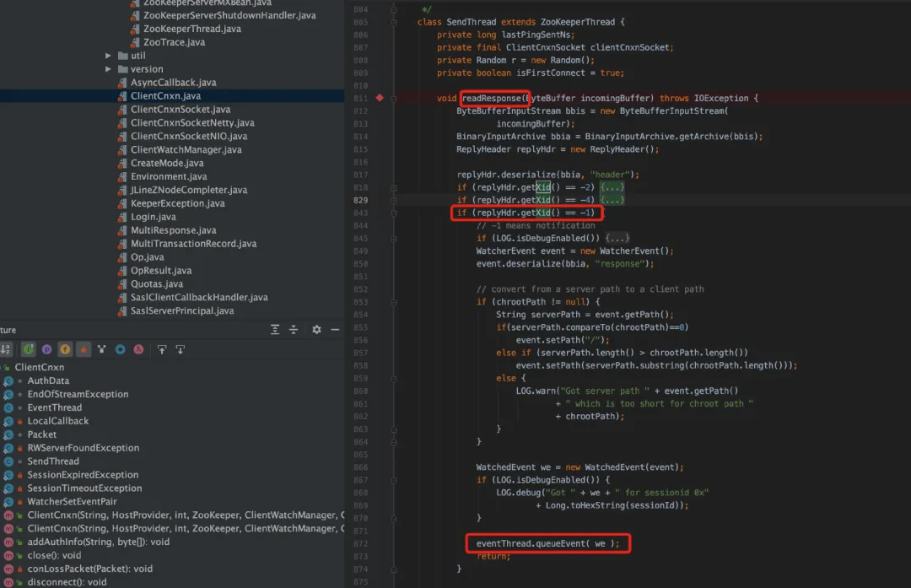911x588 pixels.
Task: Expand the util folder
Action: 108,56
